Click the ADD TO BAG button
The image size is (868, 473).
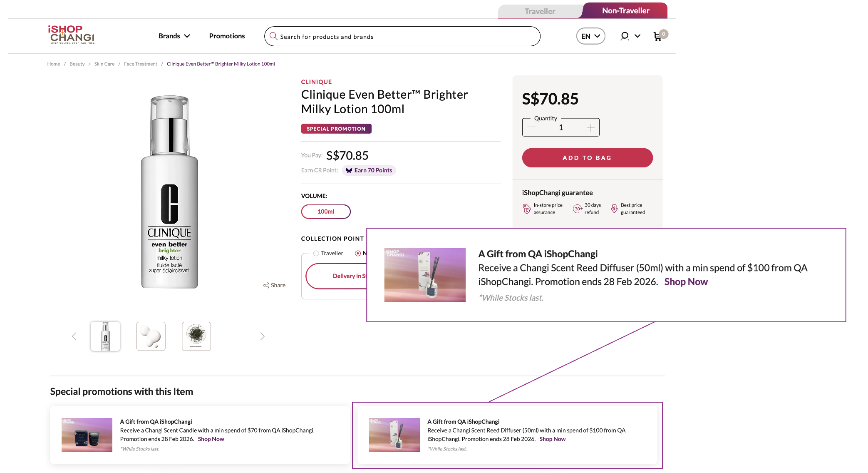tap(587, 158)
